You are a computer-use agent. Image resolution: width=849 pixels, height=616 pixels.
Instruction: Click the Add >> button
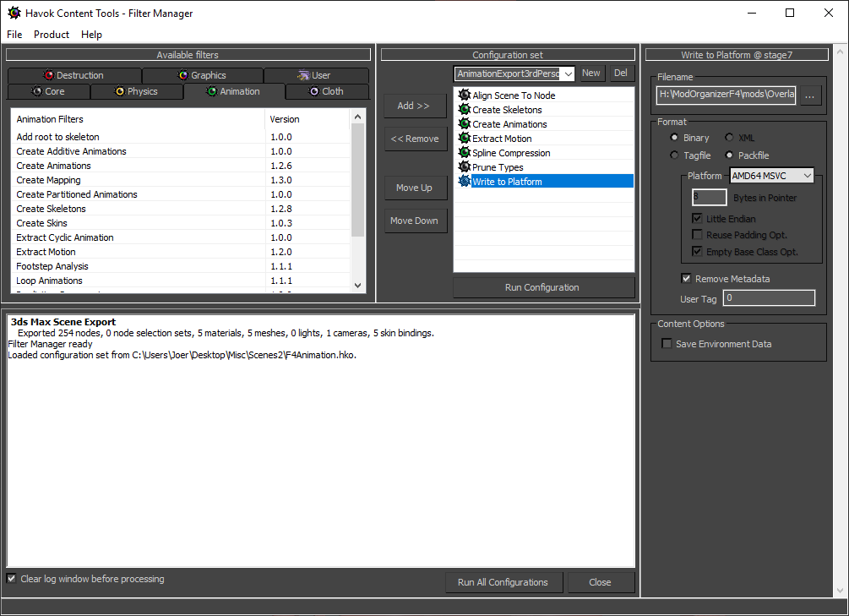[x=416, y=106]
